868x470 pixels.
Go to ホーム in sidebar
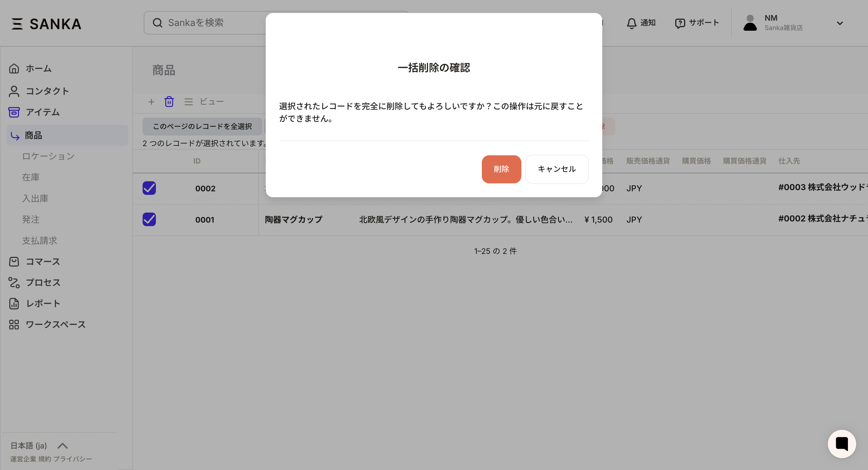tap(38, 69)
